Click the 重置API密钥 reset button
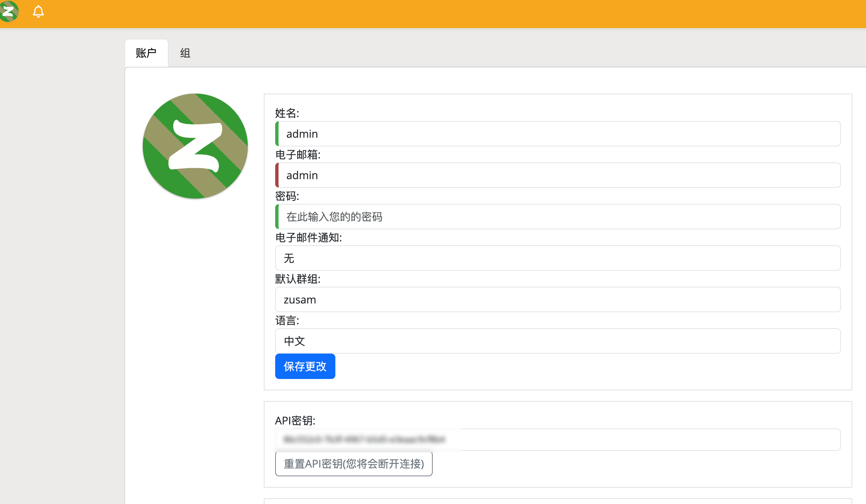Screen dimensions: 866x504 (354, 464)
